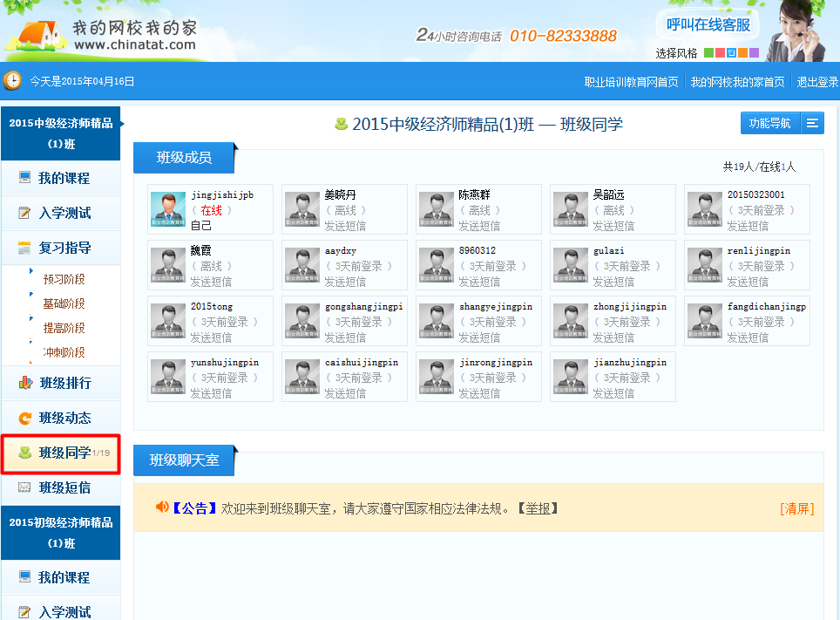Click the 班级短信 envelope icon
The image size is (840, 620).
[25, 487]
